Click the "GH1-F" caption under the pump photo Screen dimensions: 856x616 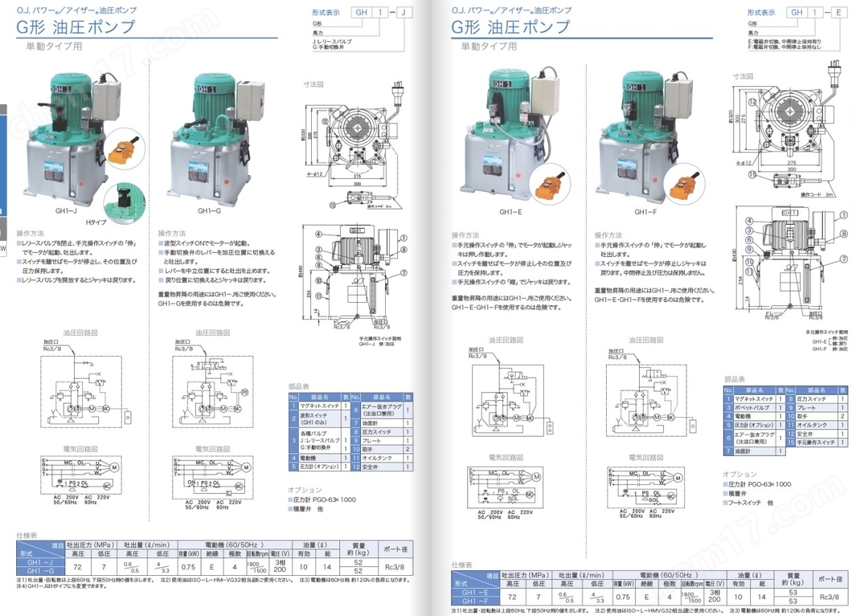pyautogui.click(x=645, y=212)
